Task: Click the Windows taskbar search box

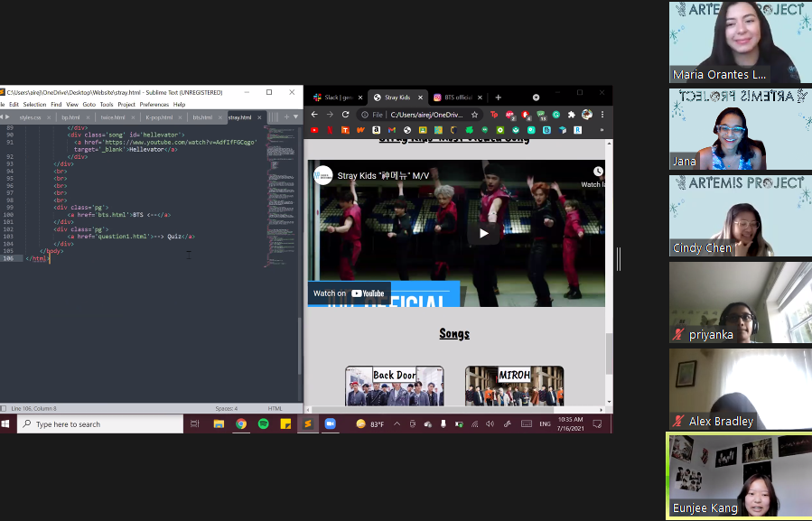Action: 99,423
